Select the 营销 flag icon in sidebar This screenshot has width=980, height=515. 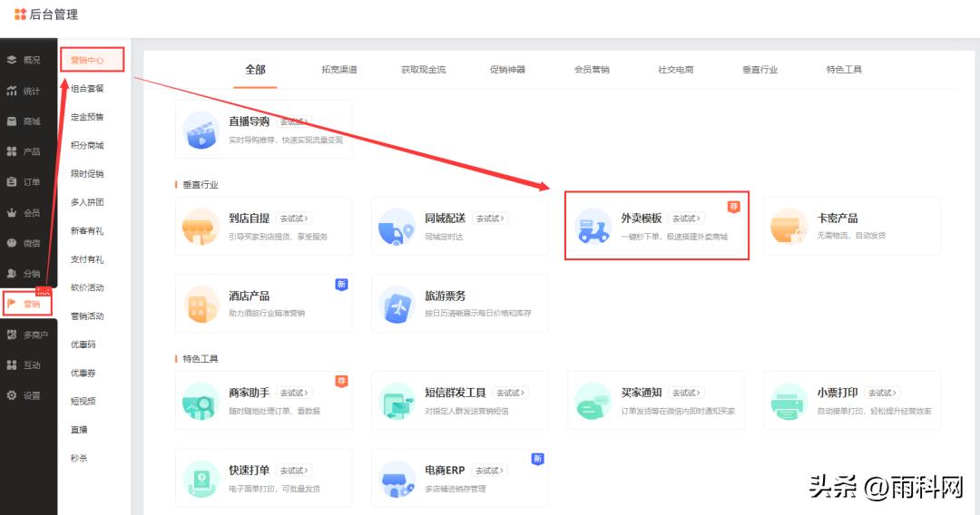12,304
